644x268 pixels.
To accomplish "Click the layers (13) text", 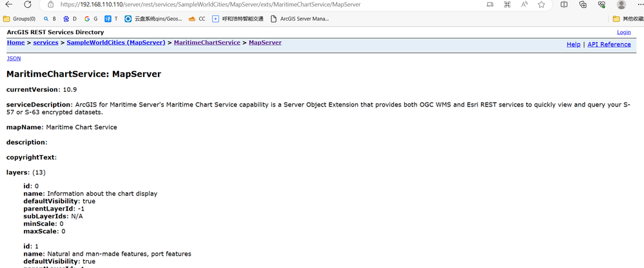I will 26,172.
